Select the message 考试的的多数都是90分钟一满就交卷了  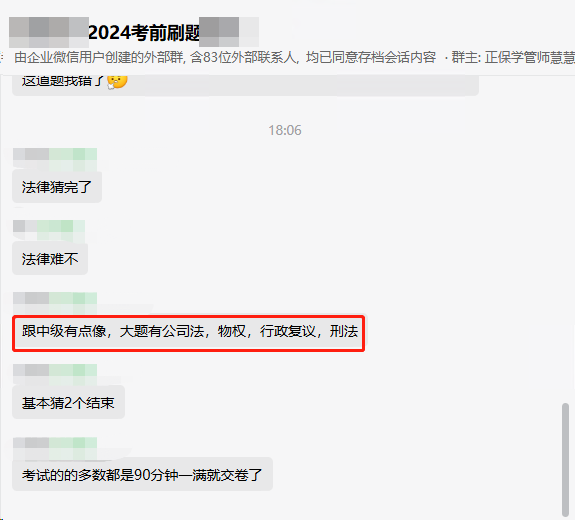click(142, 474)
